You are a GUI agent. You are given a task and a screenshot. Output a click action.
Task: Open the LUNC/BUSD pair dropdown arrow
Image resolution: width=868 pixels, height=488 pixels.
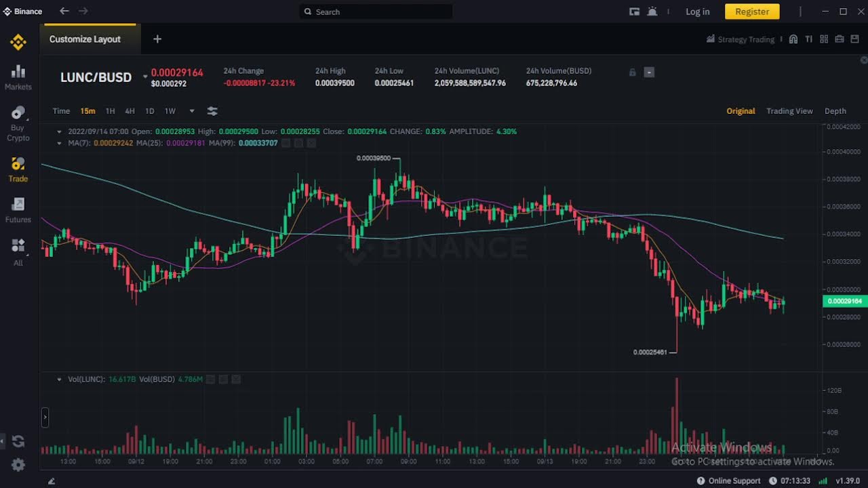pos(145,77)
